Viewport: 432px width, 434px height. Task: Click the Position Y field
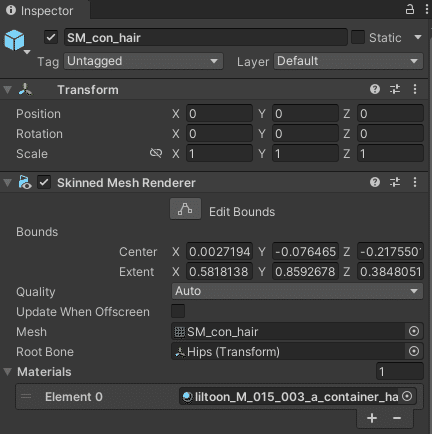(305, 114)
